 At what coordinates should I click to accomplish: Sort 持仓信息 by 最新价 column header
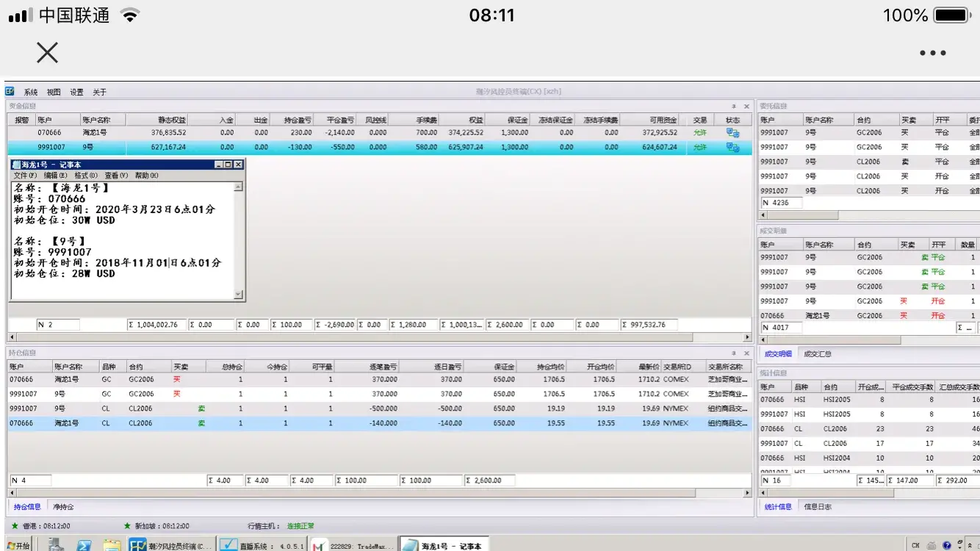pyautogui.click(x=640, y=367)
